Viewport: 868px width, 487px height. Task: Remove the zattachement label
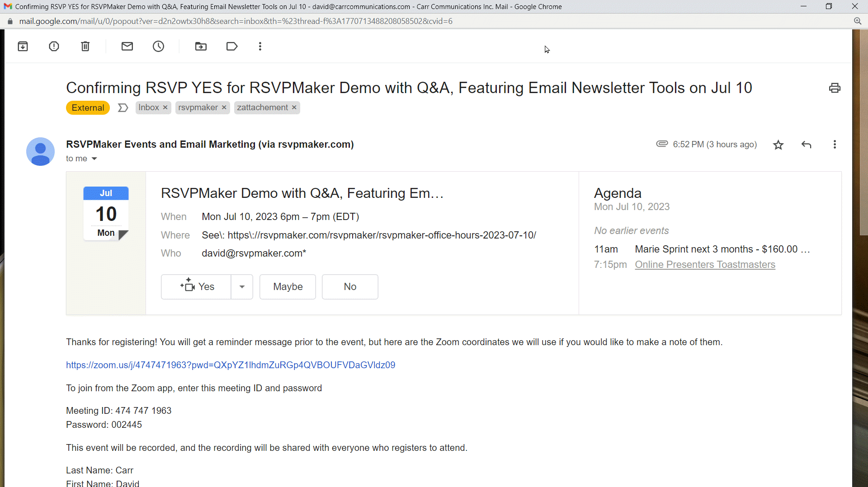294,108
